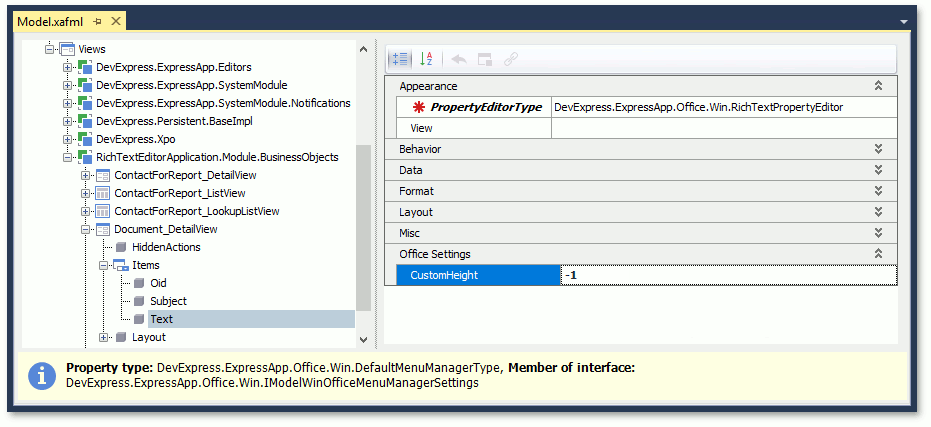Viewport: 931px width, 427px height.
Task: Click DevExpress.ExpressApp.Editors module icon
Action: point(84,67)
